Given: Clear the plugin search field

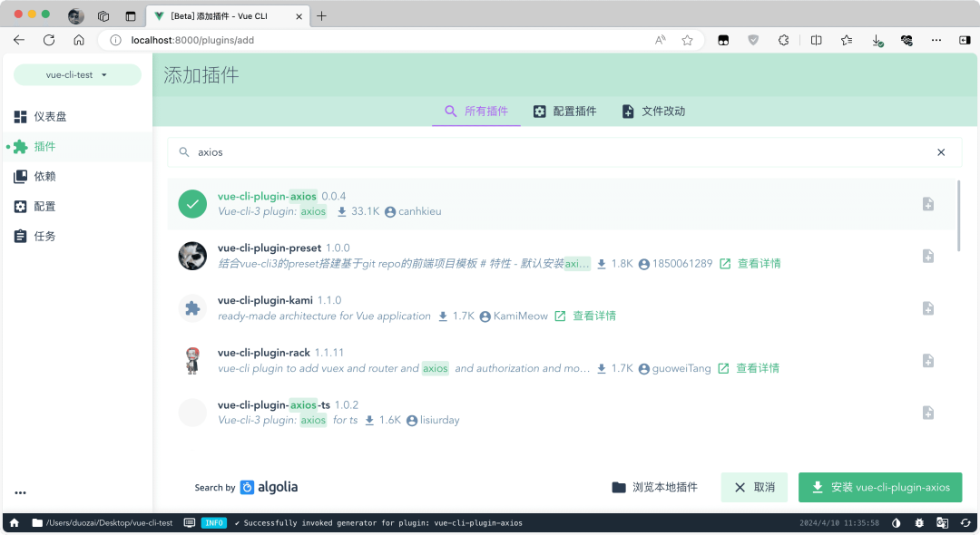Looking at the screenshot, I should click(x=941, y=152).
